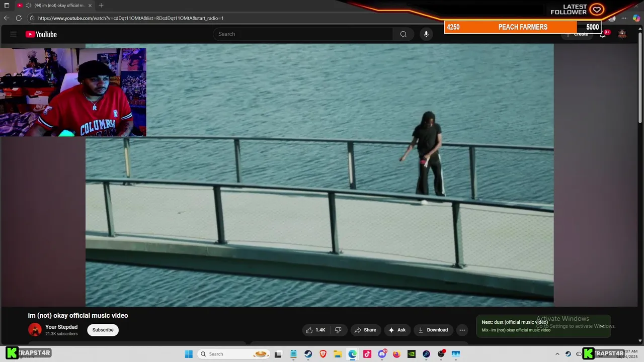The image size is (644, 362).
Task: Dislike the video
Action: tap(338, 330)
